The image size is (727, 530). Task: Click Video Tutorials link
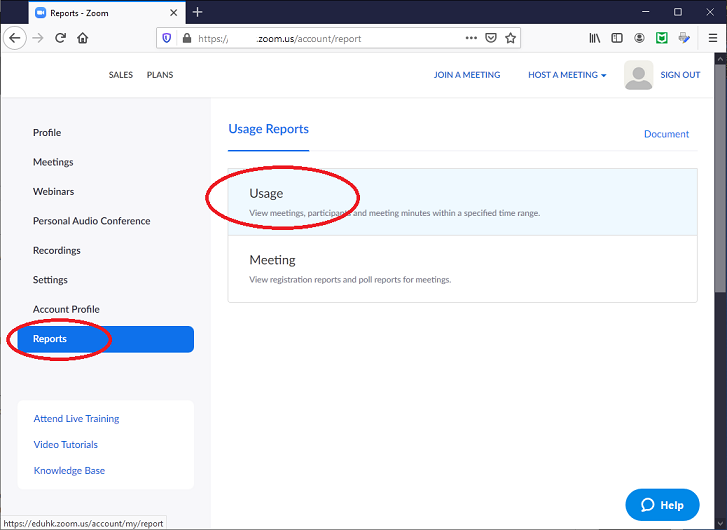[x=65, y=445]
